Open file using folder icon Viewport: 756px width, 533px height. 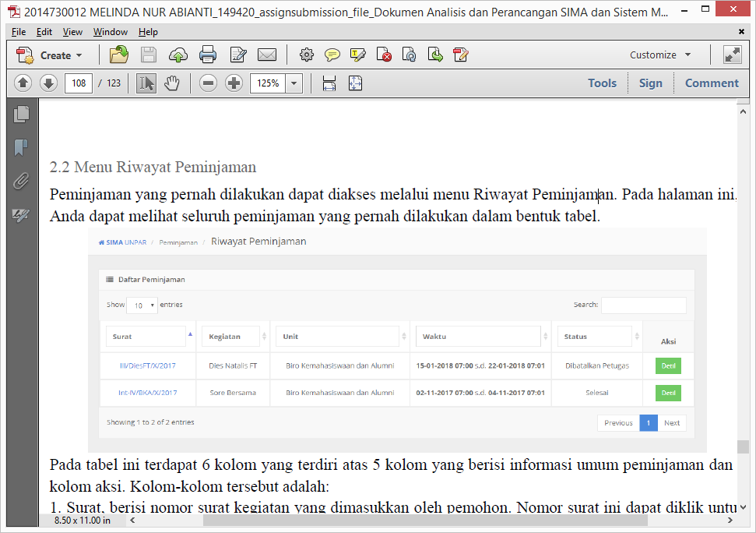click(x=119, y=55)
